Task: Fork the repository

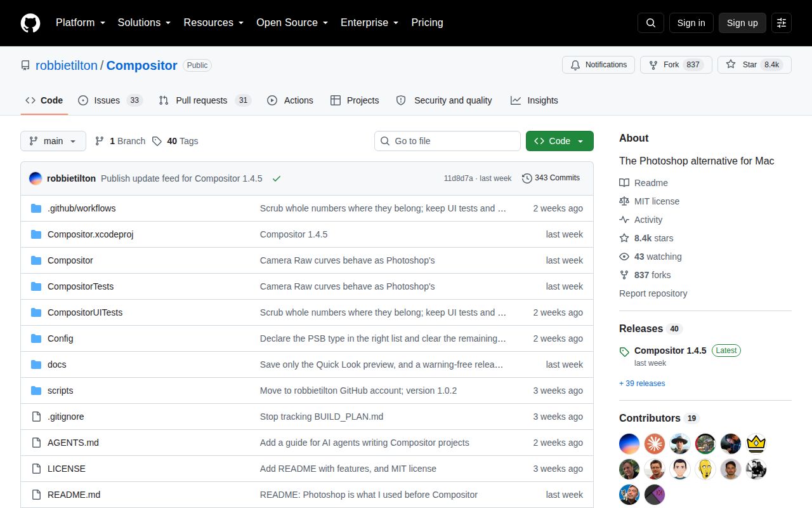Action: (676, 65)
